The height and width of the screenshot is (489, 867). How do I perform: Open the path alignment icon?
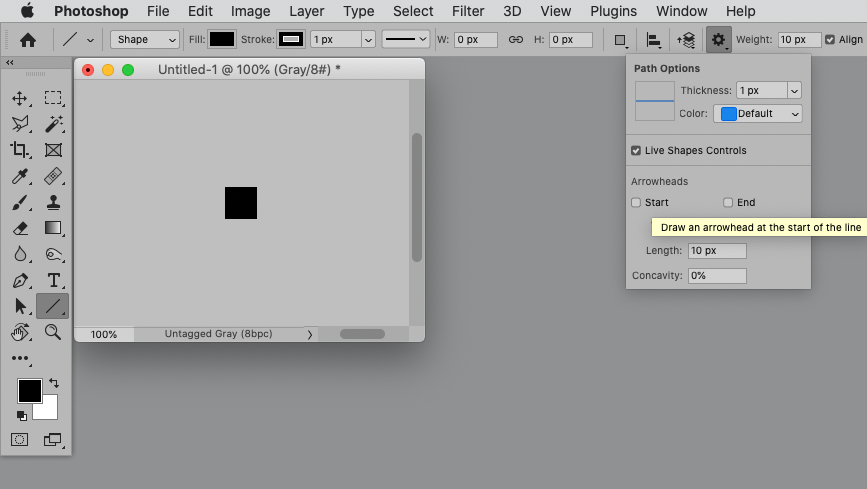(x=654, y=40)
